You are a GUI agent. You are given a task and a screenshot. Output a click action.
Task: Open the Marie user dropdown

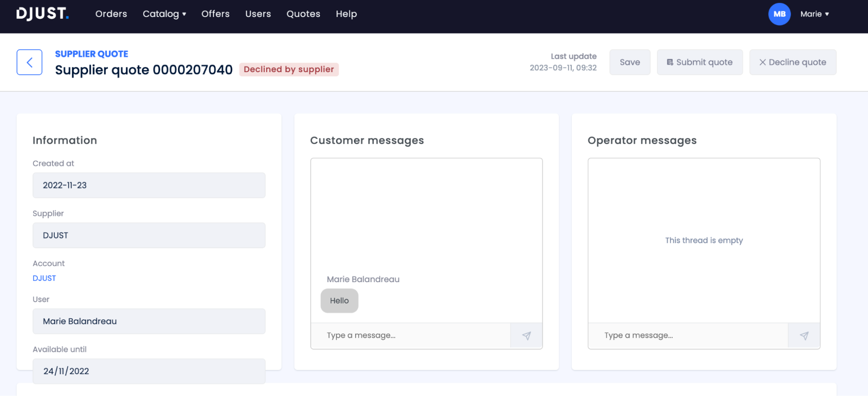click(x=815, y=14)
